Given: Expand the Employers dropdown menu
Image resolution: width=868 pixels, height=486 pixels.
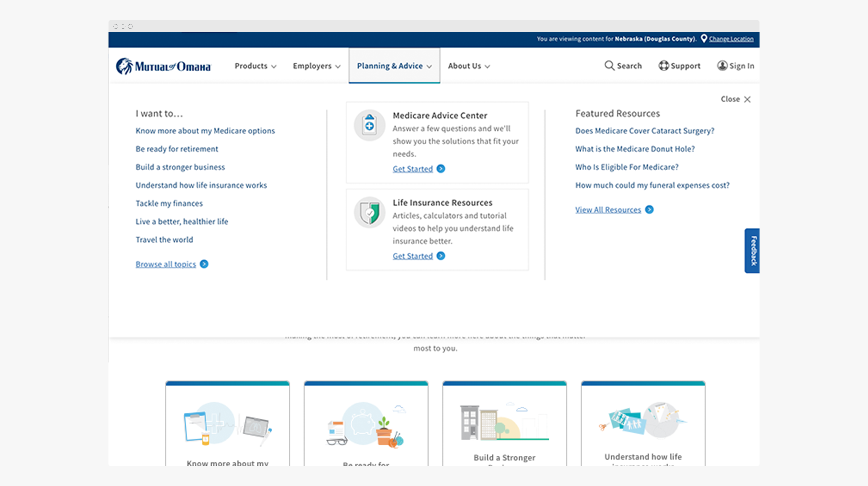Looking at the screenshot, I should 316,66.
